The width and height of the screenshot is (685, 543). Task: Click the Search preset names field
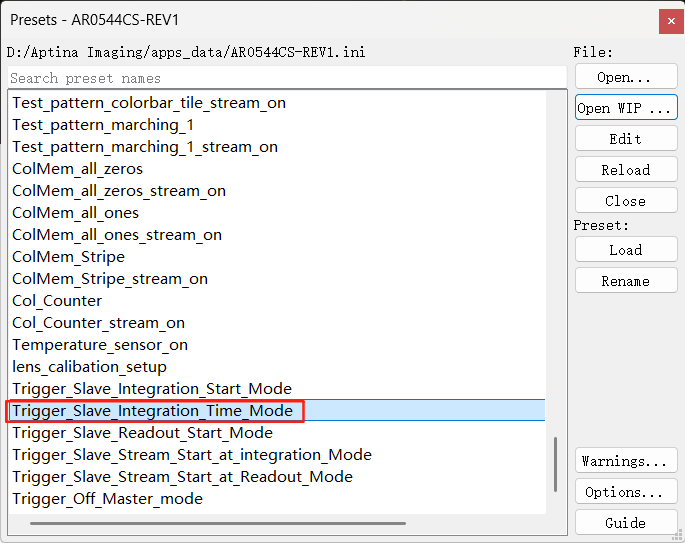pyautogui.click(x=286, y=78)
